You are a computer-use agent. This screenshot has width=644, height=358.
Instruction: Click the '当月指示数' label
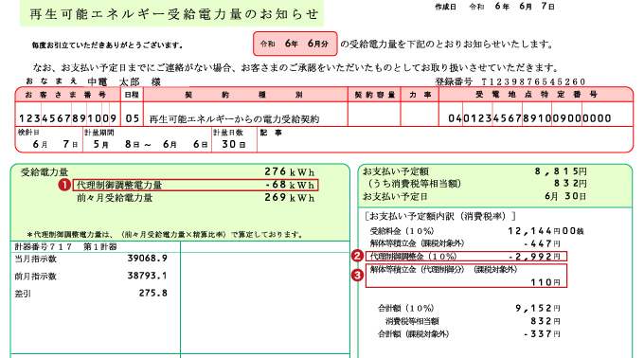pyautogui.click(x=36, y=260)
